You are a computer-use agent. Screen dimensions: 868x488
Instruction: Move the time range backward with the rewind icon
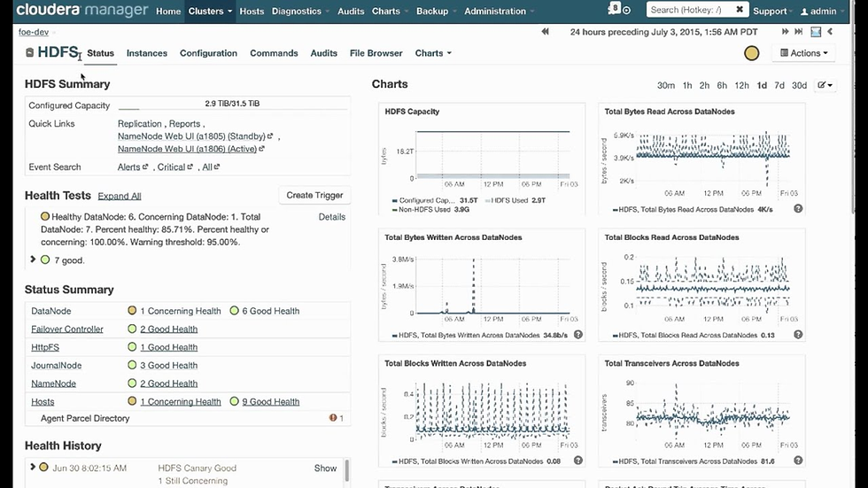click(546, 32)
